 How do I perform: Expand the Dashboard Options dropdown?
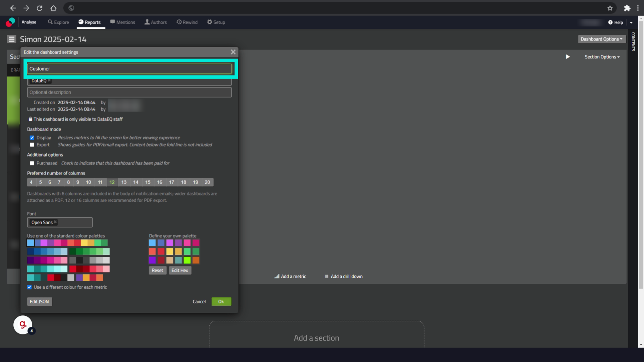[x=601, y=39]
